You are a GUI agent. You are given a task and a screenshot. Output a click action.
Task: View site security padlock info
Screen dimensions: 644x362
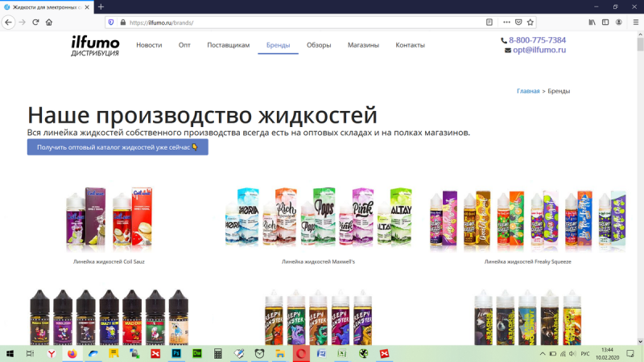(123, 23)
